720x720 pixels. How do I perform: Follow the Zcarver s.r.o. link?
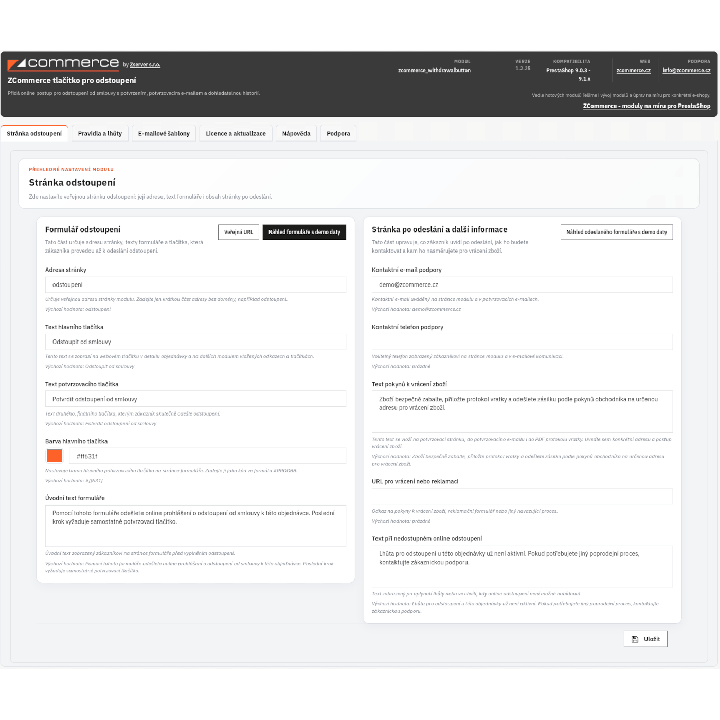(x=145, y=64)
